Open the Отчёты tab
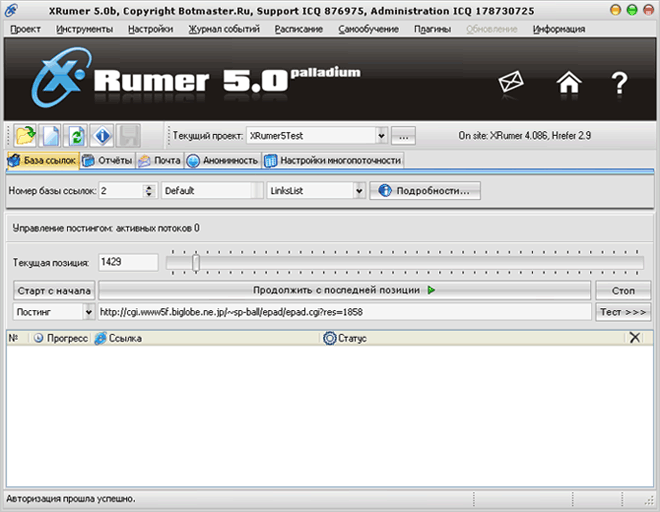660x512 pixels. (x=107, y=160)
